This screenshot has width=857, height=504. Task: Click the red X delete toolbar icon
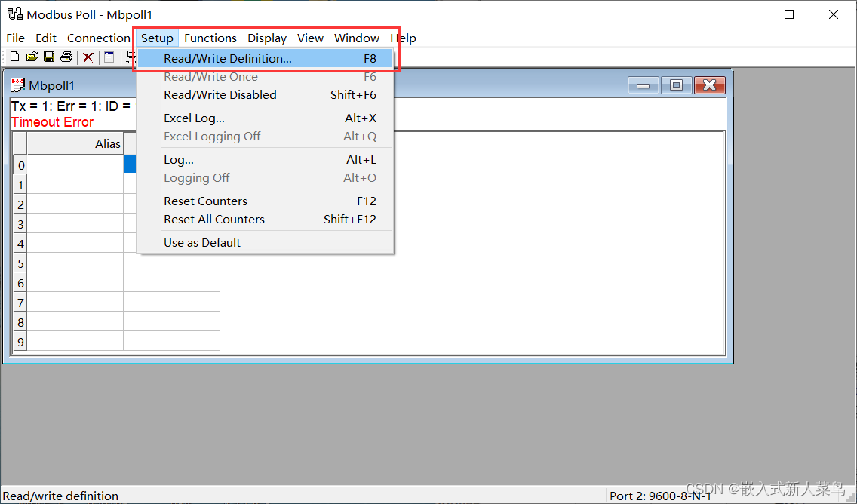coord(88,57)
